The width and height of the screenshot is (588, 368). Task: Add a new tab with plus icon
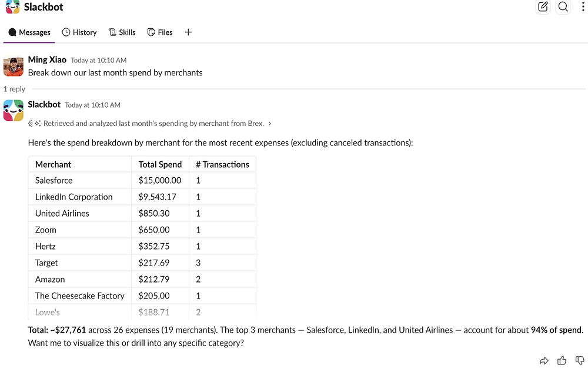(x=188, y=32)
